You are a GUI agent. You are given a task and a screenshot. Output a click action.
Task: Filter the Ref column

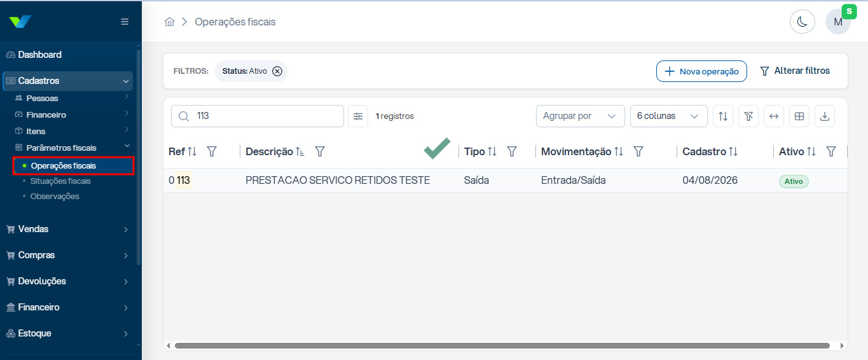[212, 151]
